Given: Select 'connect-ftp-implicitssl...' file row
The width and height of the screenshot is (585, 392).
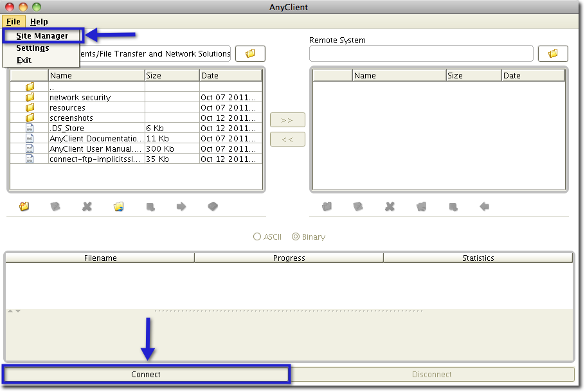Looking at the screenshot, I should pyautogui.click(x=136, y=159).
